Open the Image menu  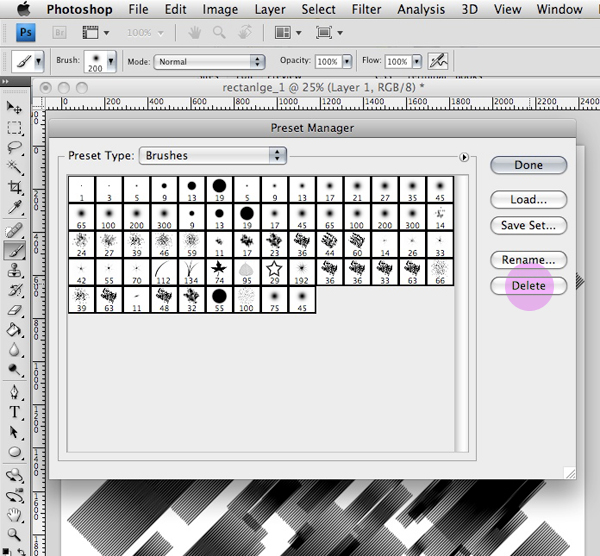pos(220,9)
